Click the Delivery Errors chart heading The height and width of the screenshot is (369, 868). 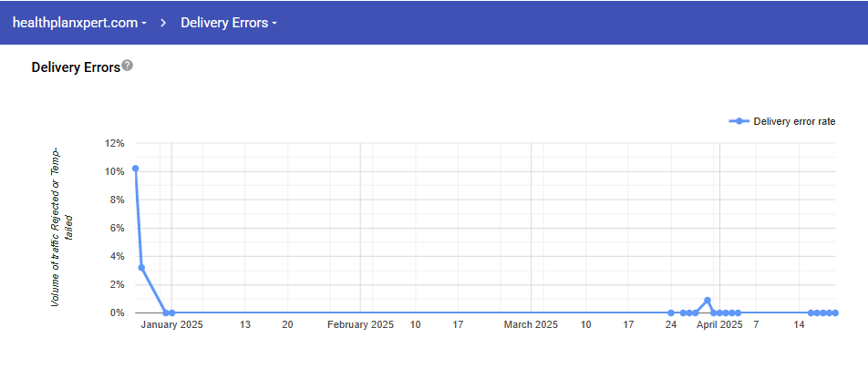point(76,67)
